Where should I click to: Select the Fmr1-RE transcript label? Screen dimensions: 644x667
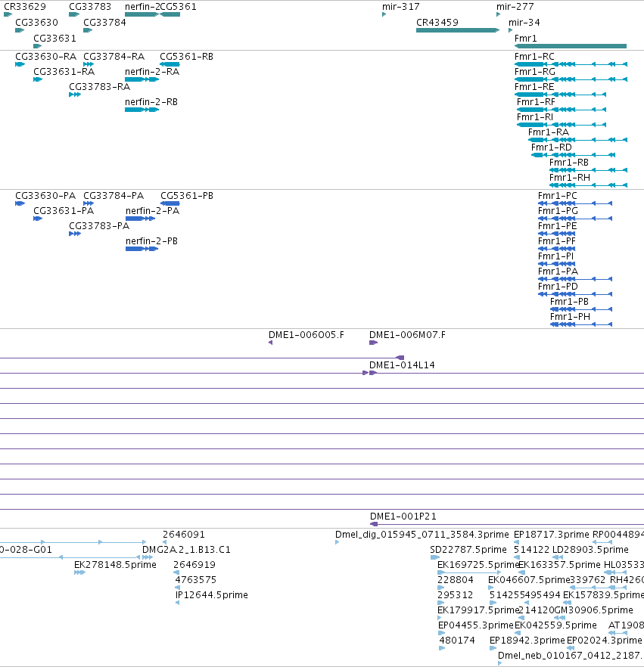click(x=534, y=87)
